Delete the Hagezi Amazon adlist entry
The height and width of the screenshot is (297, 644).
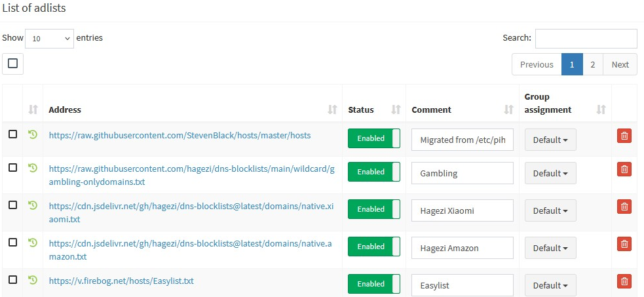click(x=624, y=244)
